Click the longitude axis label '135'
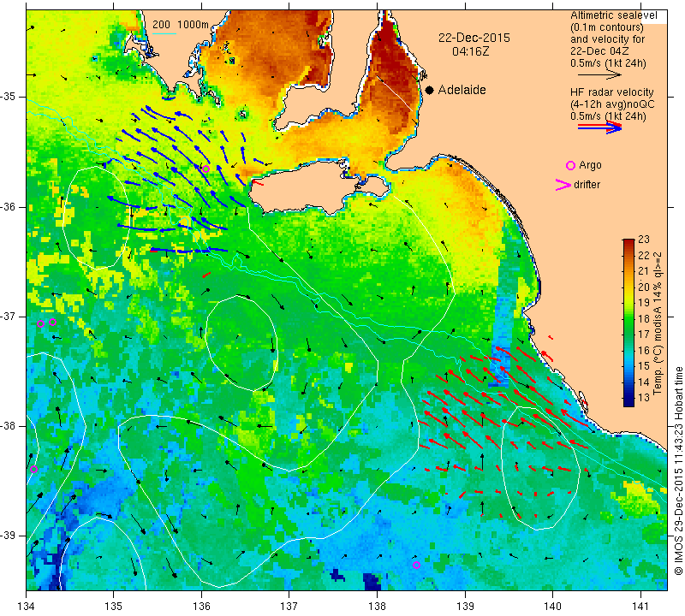Screen dimensions: 685x616 tap(114, 606)
